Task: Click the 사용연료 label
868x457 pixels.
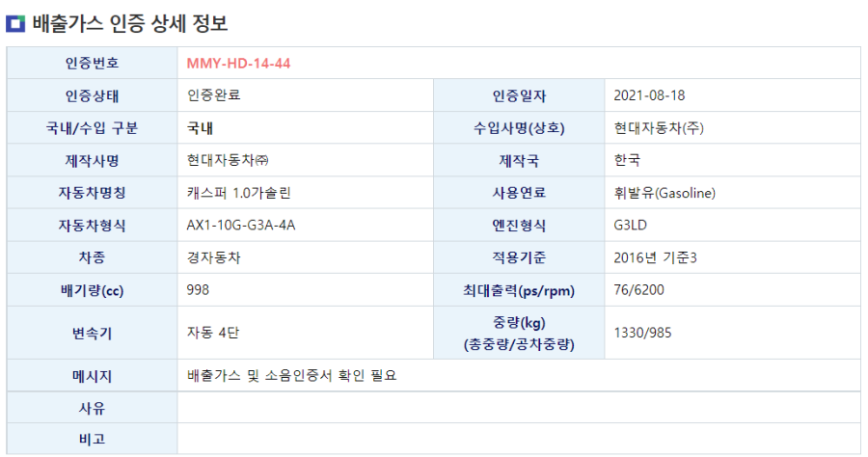Action: [519, 193]
